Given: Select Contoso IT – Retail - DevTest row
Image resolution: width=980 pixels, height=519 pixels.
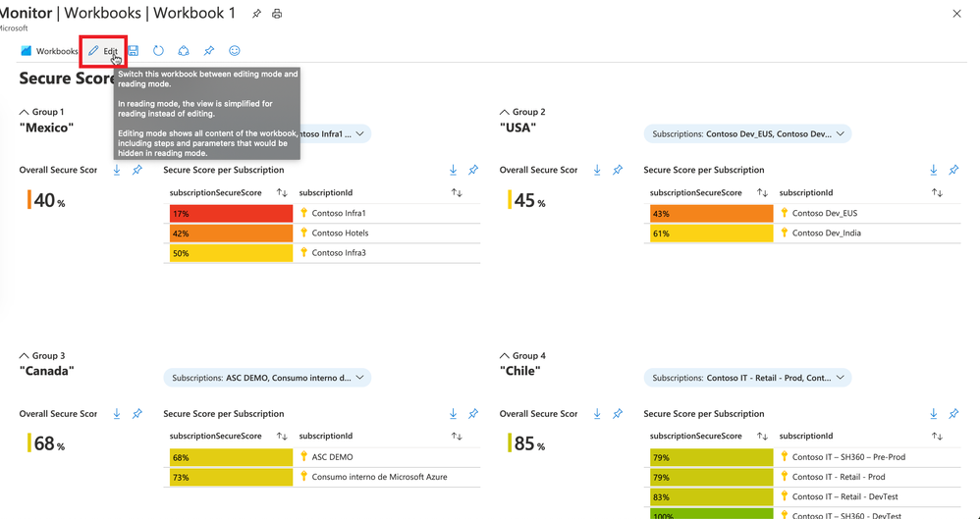Looking at the screenshot, I should pyautogui.click(x=802, y=497).
